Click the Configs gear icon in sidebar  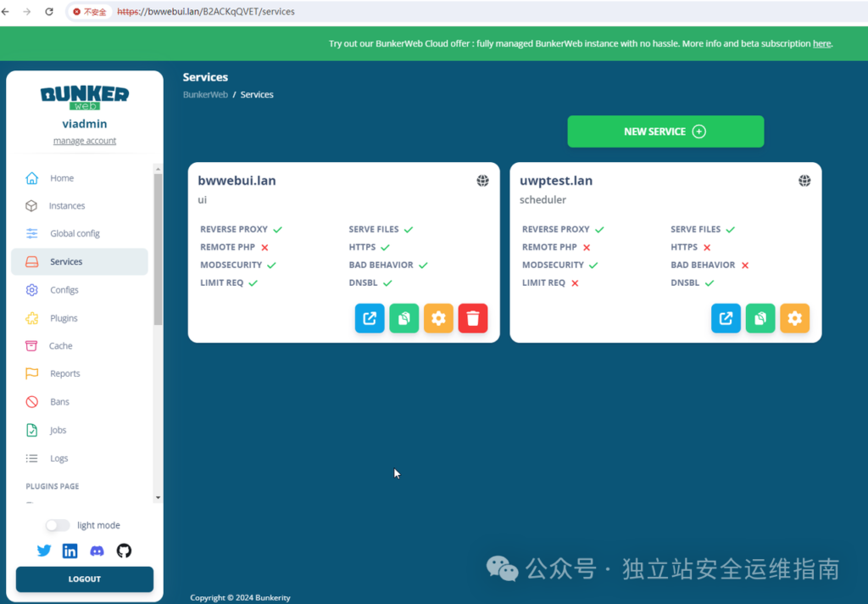[x=32, y=290]
